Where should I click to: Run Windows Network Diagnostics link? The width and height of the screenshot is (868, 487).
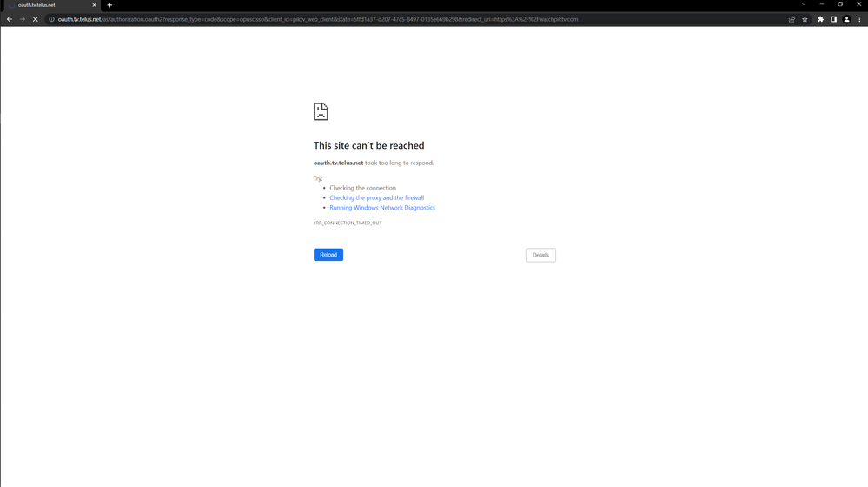tap(382, 208)
